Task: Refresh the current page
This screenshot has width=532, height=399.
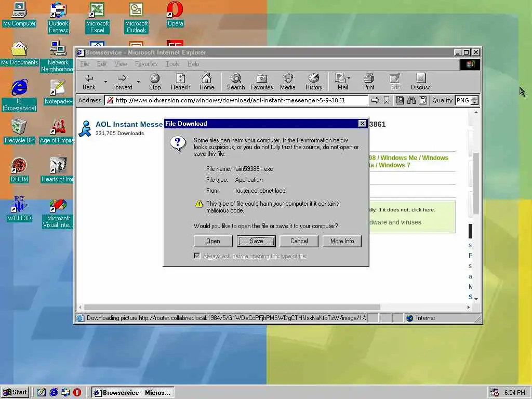Action: [x=180, y=82]
